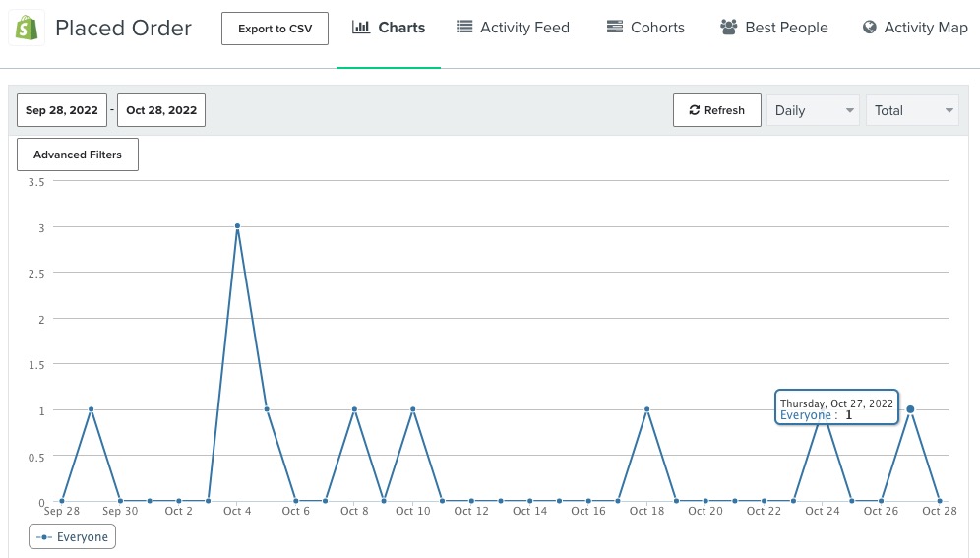
Task: Open the Total aggregation dropdown
Action: point(911,110)
